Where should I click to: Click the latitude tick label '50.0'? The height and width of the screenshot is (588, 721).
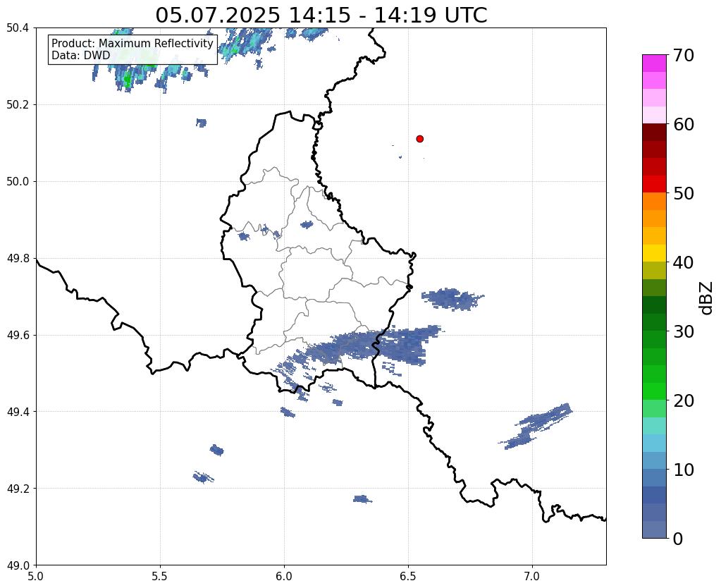[x=18, y=182]
